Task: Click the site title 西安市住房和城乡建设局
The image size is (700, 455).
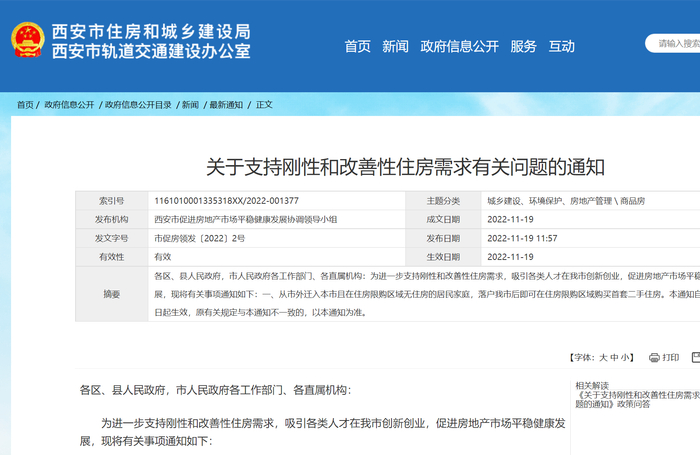Action: [x=151, y=32]
